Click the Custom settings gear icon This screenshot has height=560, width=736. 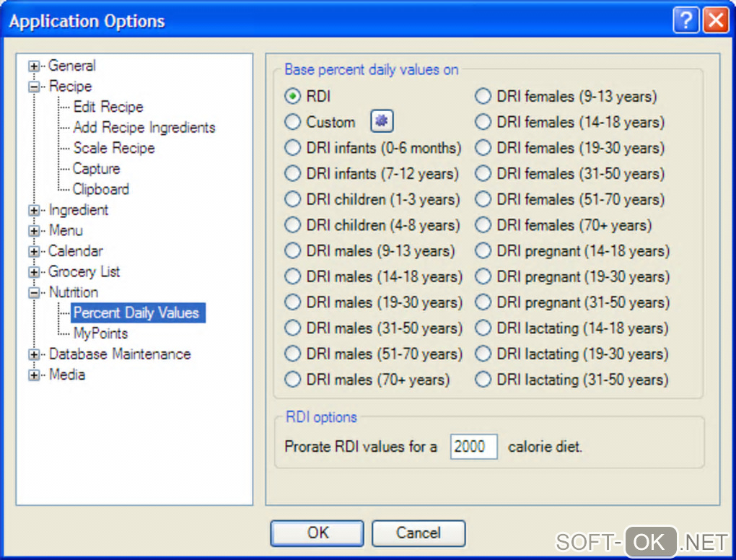382,122
